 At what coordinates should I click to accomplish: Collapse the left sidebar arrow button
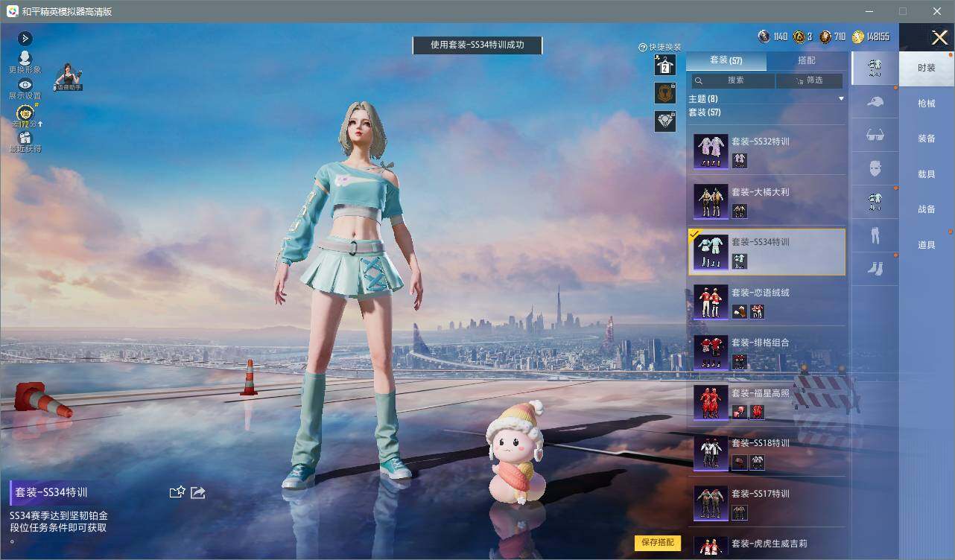point(25,38)
